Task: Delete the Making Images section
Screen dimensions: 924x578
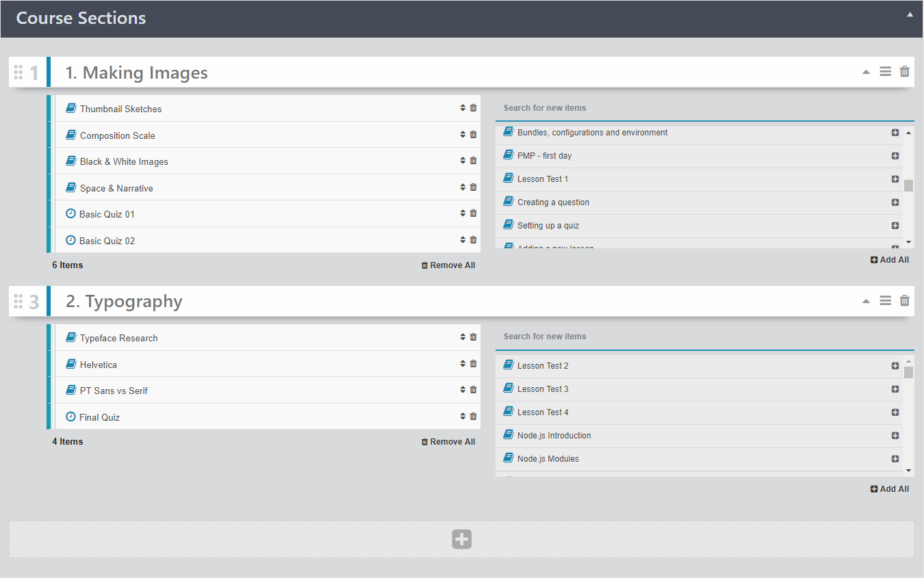Action: pyautogui.click(x=905, y=72)
